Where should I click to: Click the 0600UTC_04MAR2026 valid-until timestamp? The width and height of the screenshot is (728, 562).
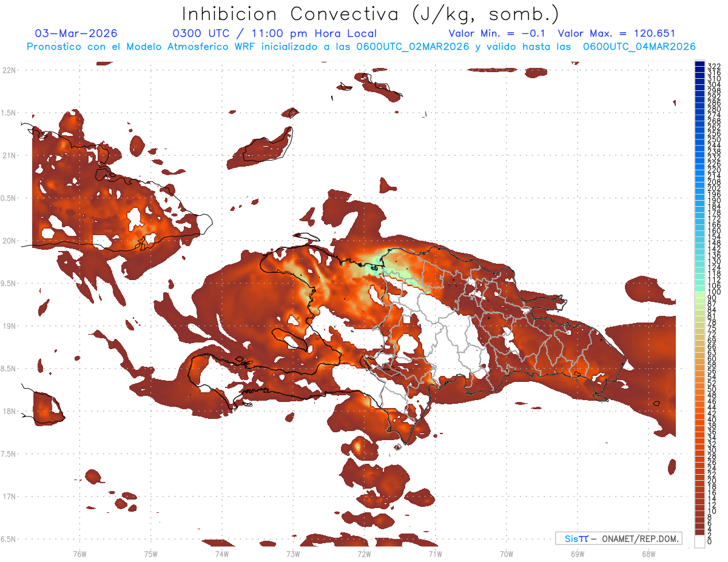(x=639, y=47)
